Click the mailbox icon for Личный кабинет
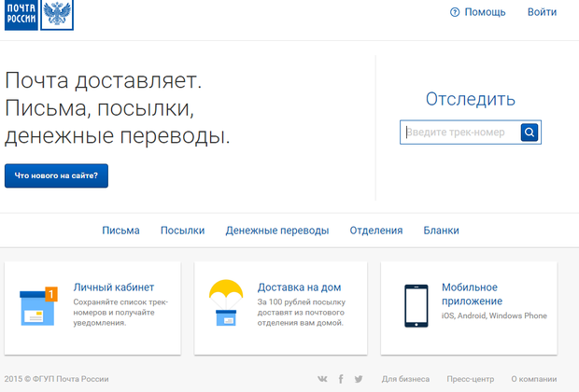This screenshot has height=392, width=579. pos(38,305)
